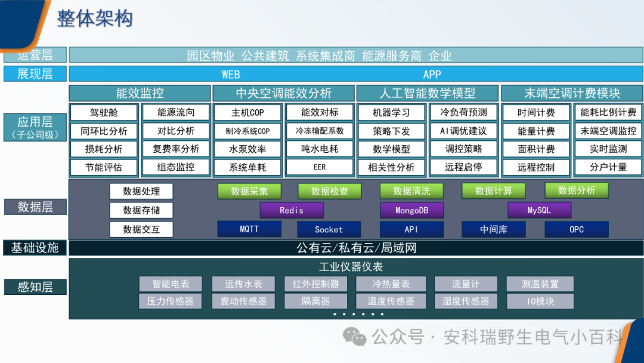This screenshot has height=363, width=644.
Task: Click the IO模块 box
Action: [540, 302]
